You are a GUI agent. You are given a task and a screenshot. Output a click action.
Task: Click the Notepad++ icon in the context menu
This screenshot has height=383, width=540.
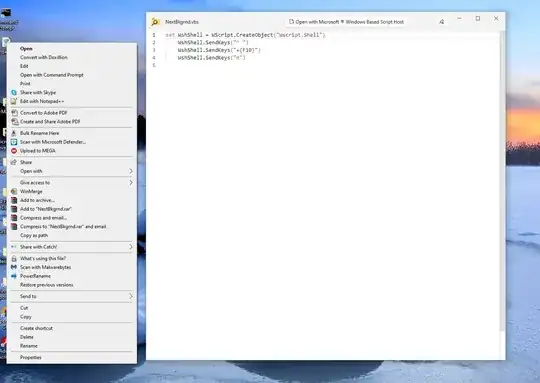pyautogui.click(x=14, y=101)
